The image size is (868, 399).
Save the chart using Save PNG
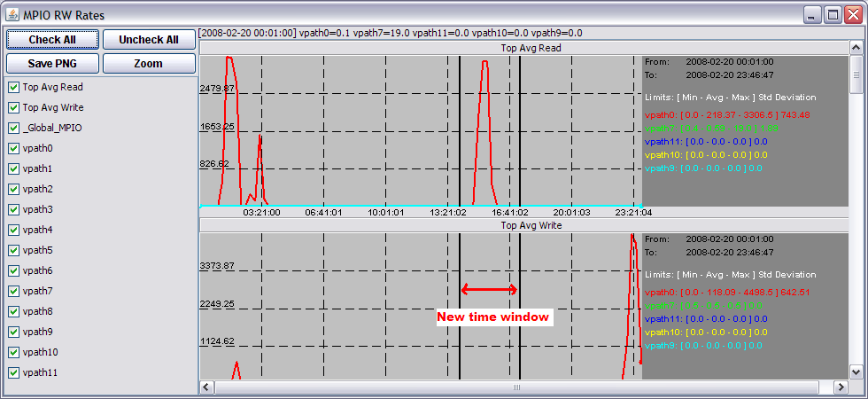51,63
